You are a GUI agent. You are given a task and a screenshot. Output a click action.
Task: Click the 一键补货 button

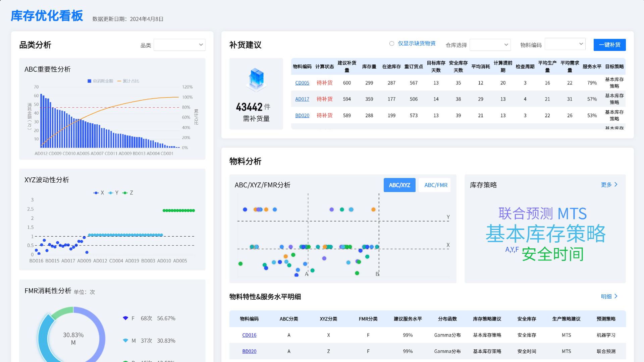[x=609, y=45]
